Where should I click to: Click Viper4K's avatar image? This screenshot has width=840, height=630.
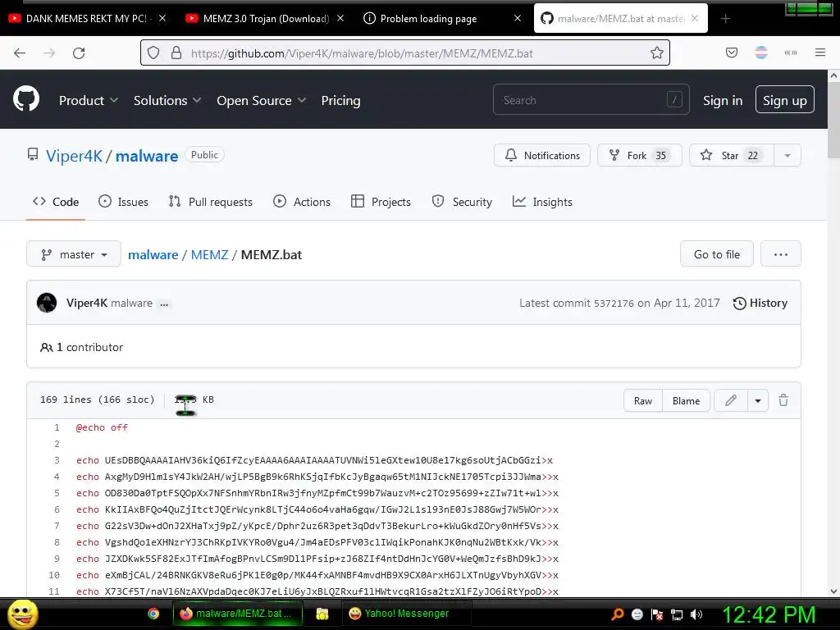pyautogui.click(x=47, y=303)
